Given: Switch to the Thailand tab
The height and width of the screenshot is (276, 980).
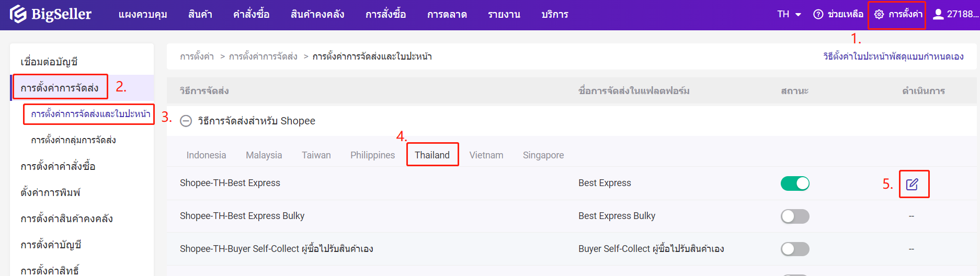Looking at the screenshot, I should coord(432,155).
